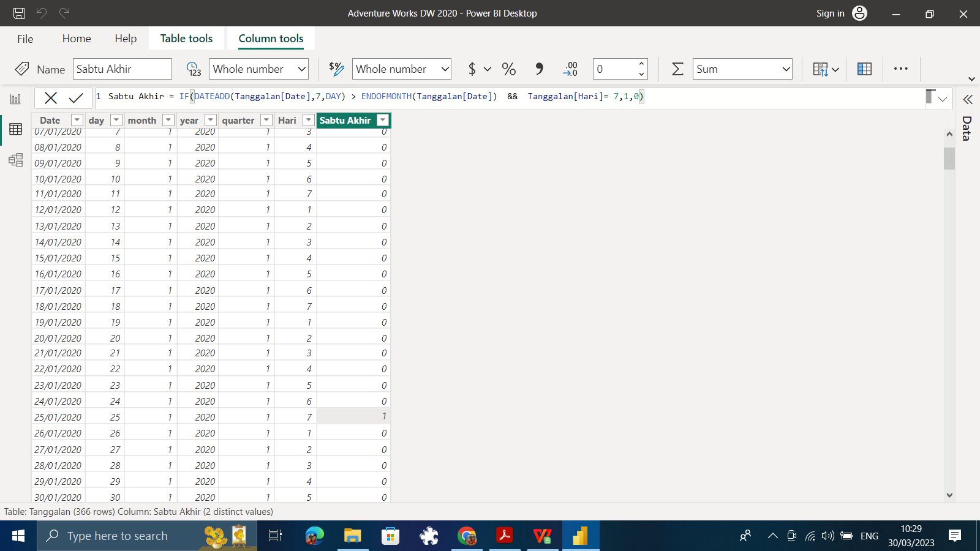
Task: Commit formula with the checkmark icon
Action: click(x=76, y=98)
